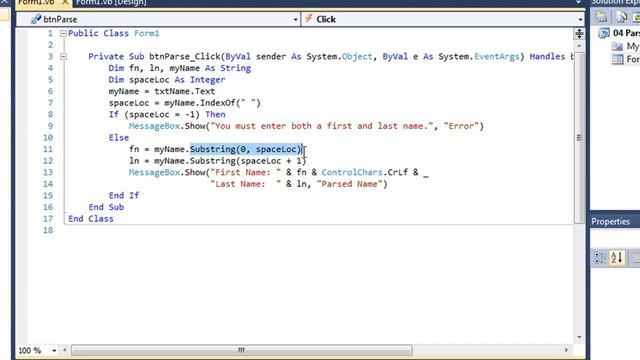Click the vertical scrollbar down arrow
The height and width of the screenshot is (360, 640).
579,338
